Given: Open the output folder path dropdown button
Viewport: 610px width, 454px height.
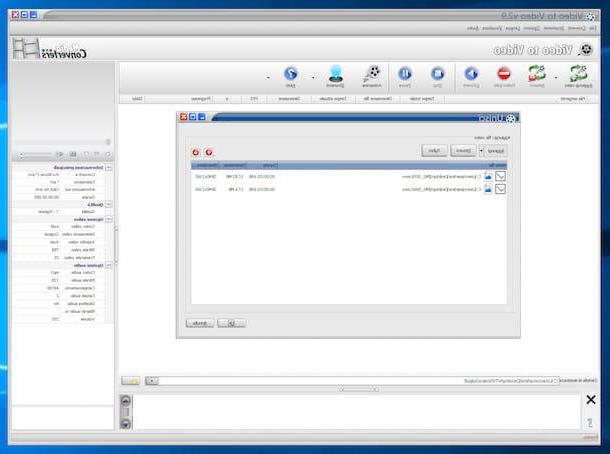Looking at the screenshot, I should coord(152,380).
